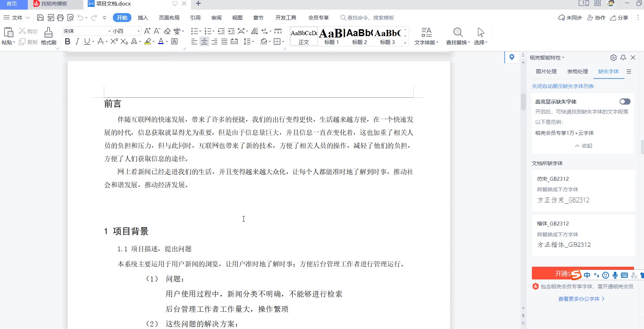Open smart panel settings gear
The height and width of the screenshot is (329, 644).
613,57
